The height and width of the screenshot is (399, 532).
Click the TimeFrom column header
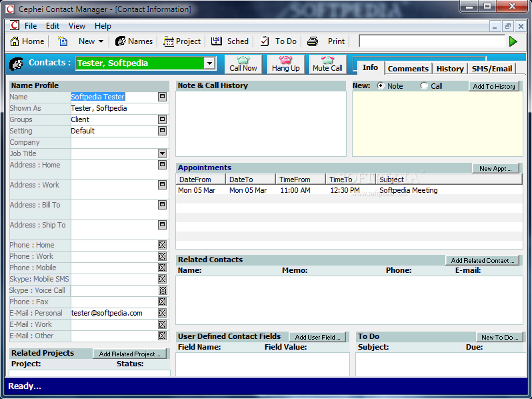pos(301,179)
